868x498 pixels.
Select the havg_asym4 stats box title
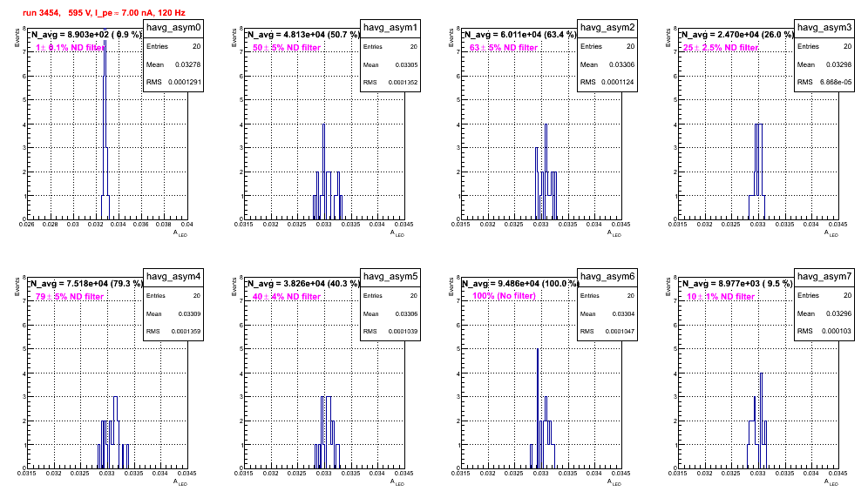(173, 277)
